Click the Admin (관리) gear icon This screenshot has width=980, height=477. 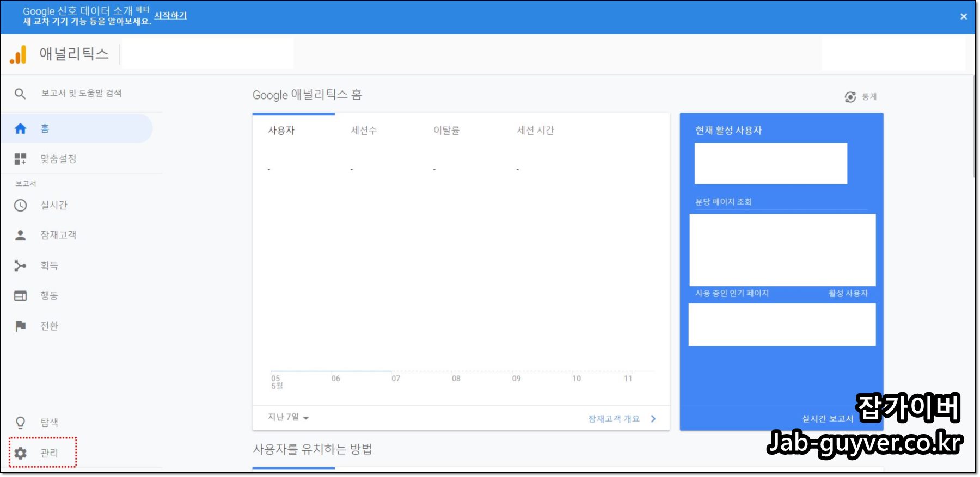pyautogui.click(x=20, y=453)
